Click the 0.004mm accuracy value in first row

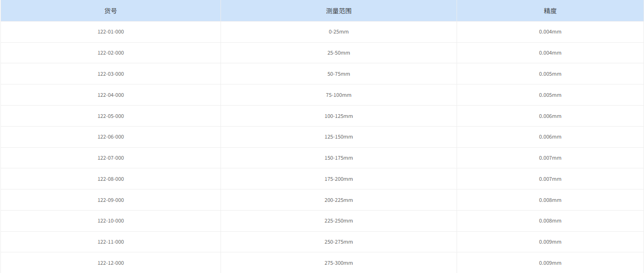(550, 32)
